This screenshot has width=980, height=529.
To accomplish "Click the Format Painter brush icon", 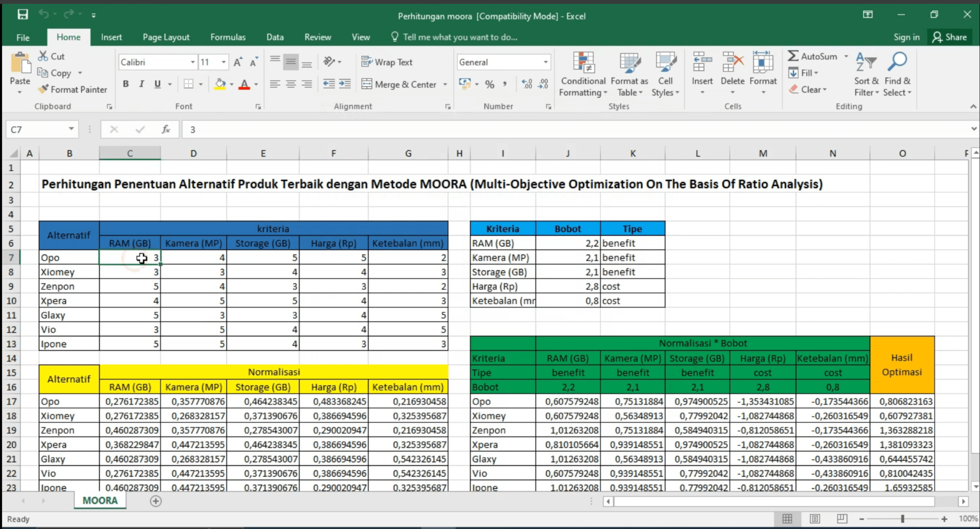I will tap(43, 89).
